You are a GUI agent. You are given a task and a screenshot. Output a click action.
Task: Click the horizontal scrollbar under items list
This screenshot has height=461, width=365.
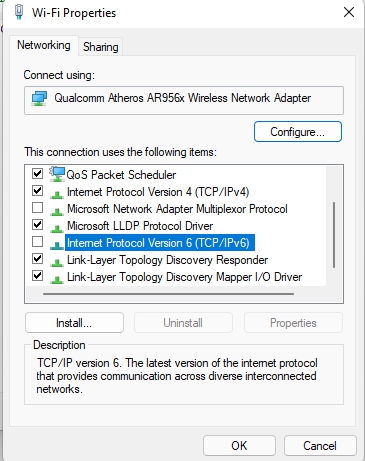168,294
